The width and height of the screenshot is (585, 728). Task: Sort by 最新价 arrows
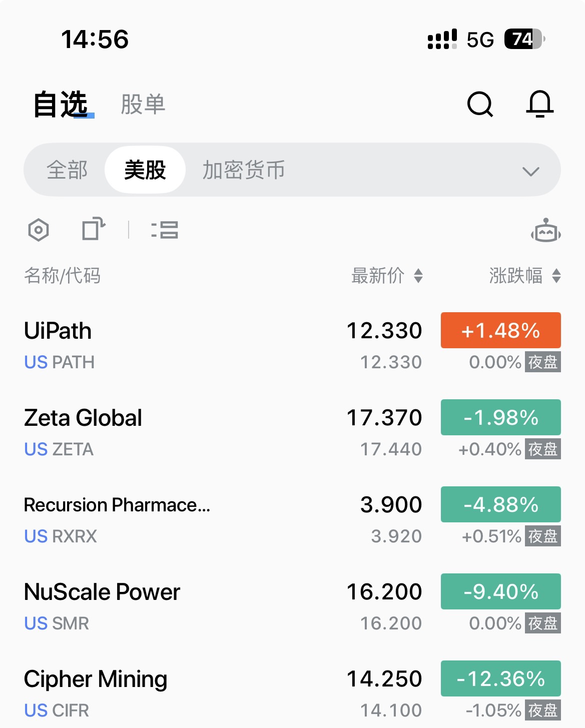click(x=418, y=276)
